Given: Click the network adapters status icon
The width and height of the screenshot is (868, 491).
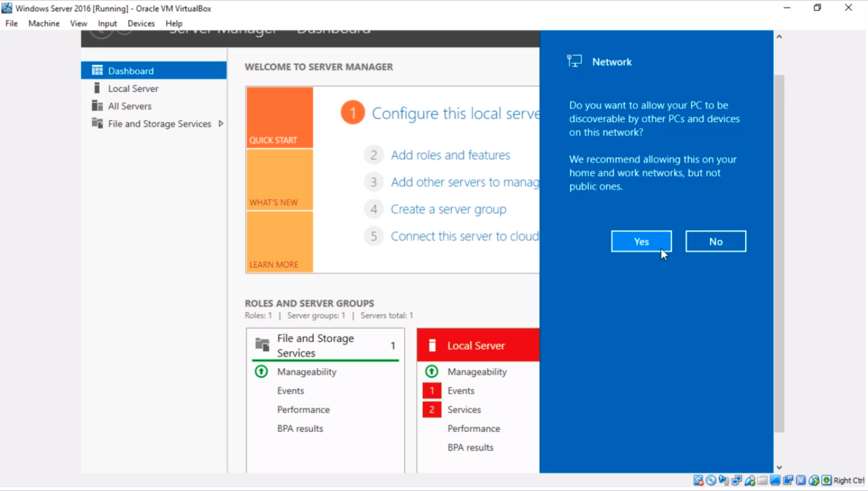Looking at the screenshot, I should [736, 480].
